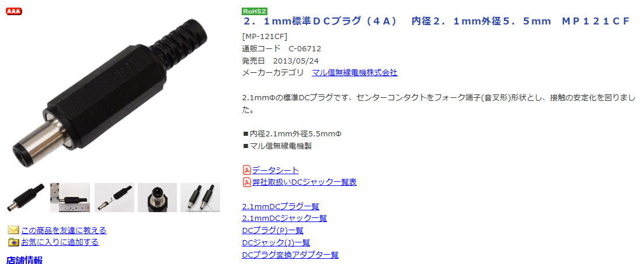This screenshot has height=264, width=644.
Task: Open the DCプラグ(P)一覧 link
Action: pos(273,230)
